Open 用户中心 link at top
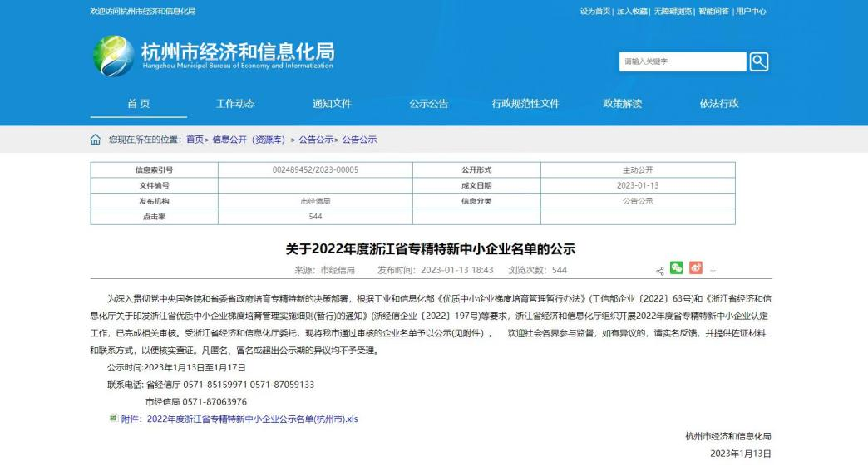Image resolution: width=868 pixels, height=471 pixels. (x=751, y=12)
